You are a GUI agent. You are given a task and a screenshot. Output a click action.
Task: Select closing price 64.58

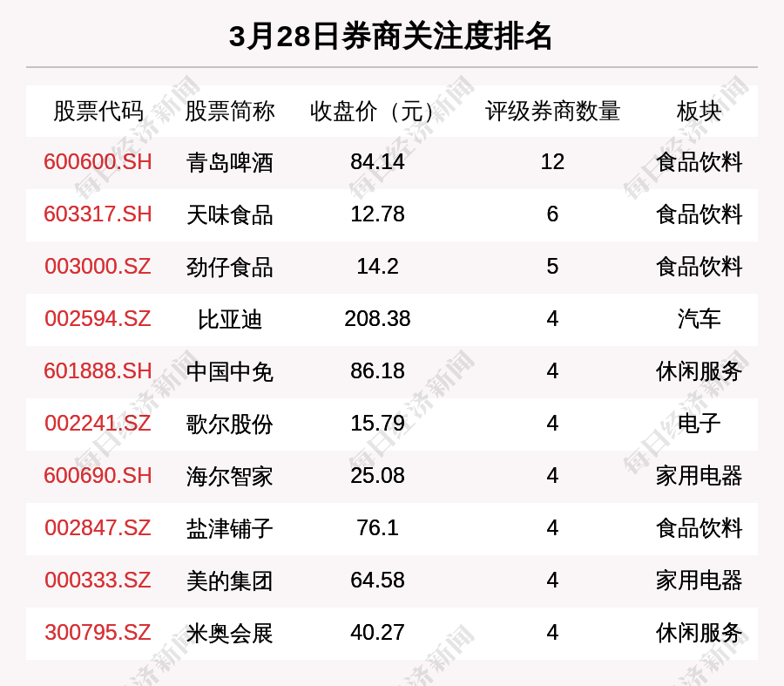coord(377,581)
